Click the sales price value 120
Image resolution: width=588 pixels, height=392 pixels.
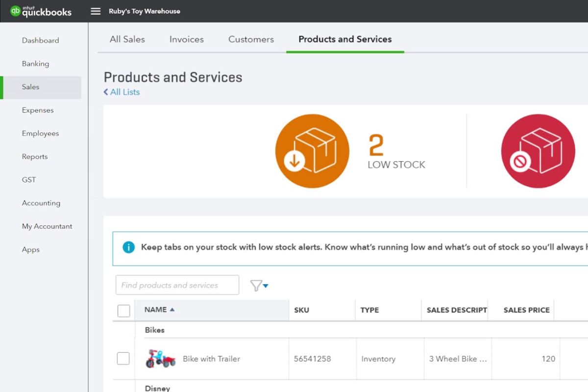548,359
